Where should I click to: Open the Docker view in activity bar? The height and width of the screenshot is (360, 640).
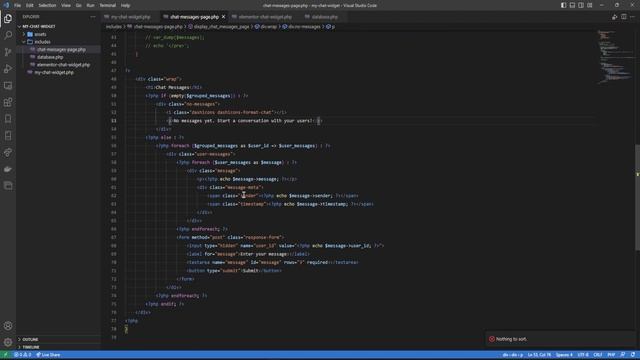[x=8, y=169]
